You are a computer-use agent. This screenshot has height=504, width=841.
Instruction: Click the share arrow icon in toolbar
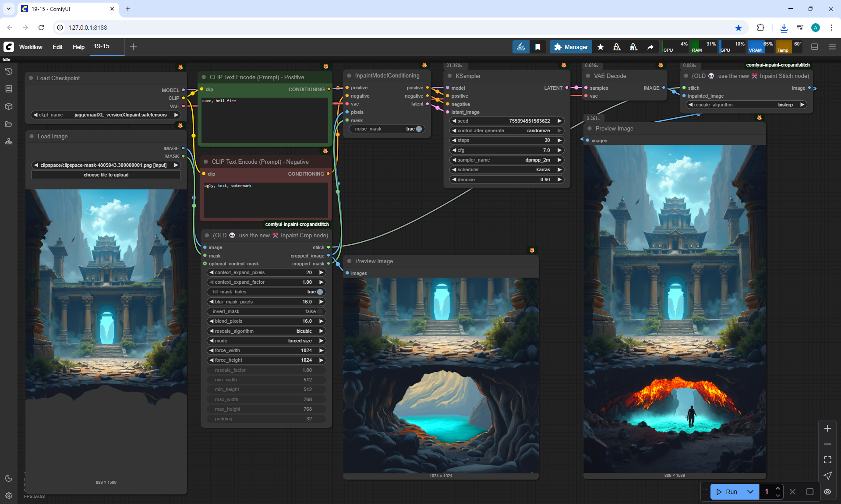(650, 47)
